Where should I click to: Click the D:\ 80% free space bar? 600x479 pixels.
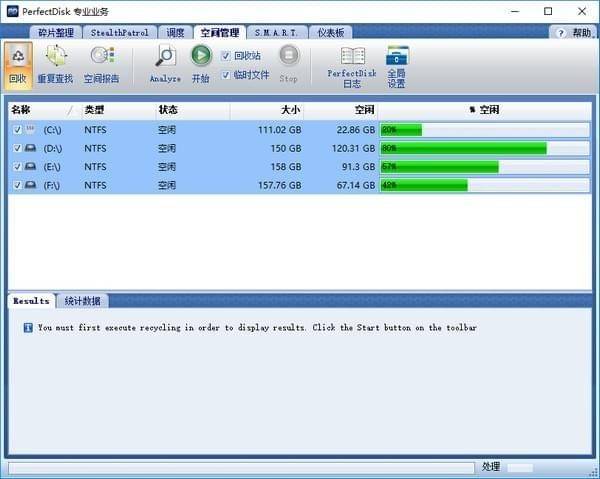(x=485, y=148)
